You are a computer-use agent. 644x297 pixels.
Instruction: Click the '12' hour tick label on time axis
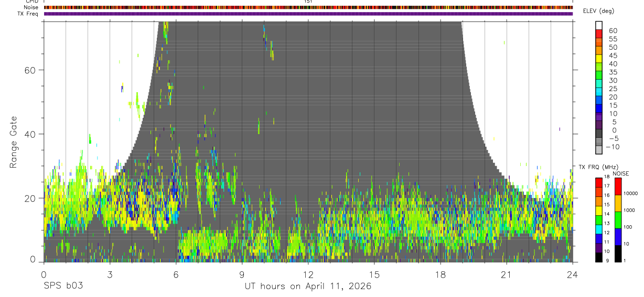pyautogui.click(x=308, y=274)
